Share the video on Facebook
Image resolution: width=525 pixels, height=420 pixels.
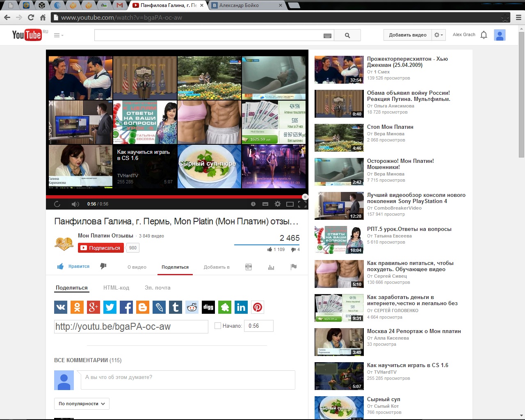point(126,307)
